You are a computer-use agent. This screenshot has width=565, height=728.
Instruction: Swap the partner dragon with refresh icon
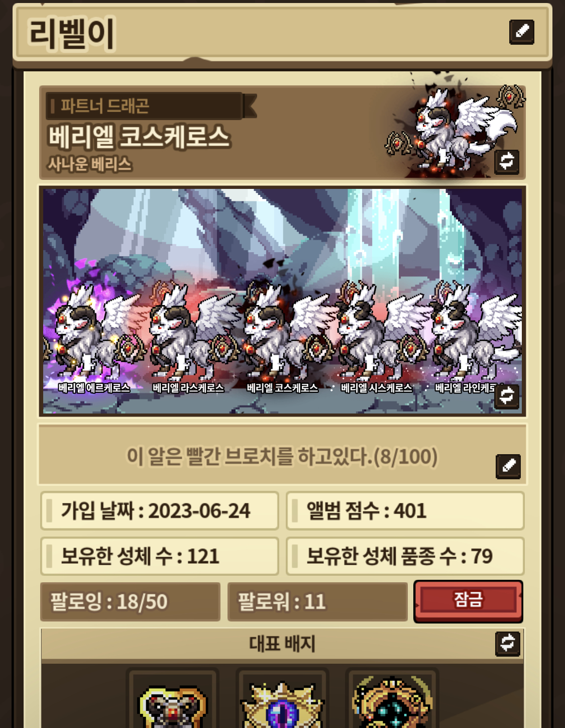click(x=506, y=161)
